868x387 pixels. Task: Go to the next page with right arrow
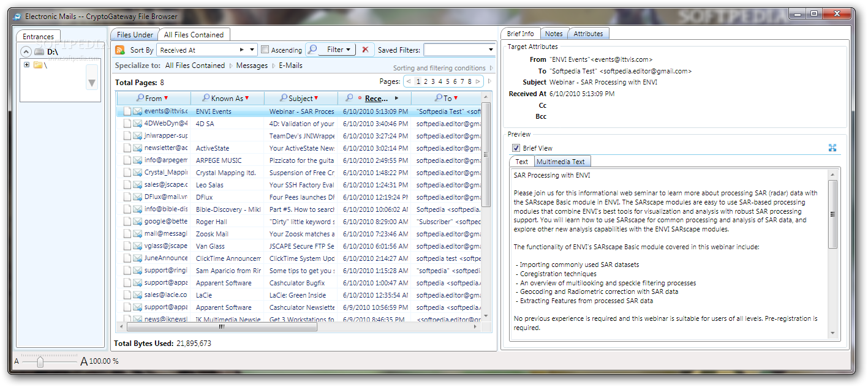[x=479, y=81]
